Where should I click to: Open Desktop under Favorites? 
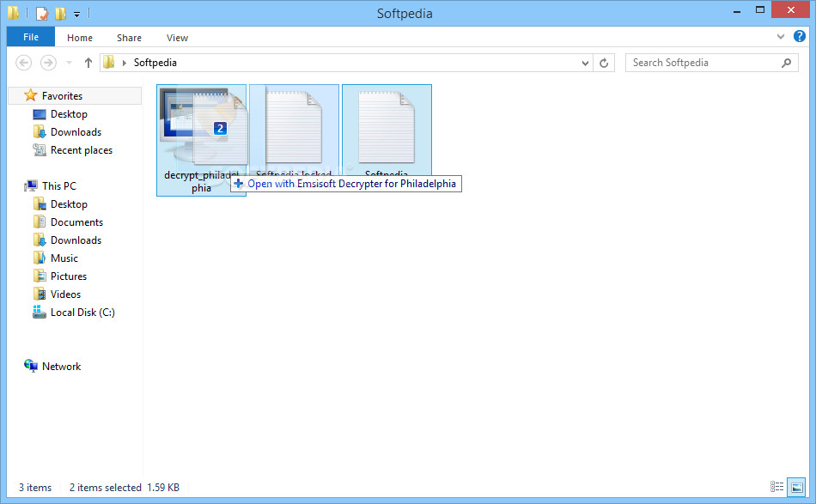(69, 114)
